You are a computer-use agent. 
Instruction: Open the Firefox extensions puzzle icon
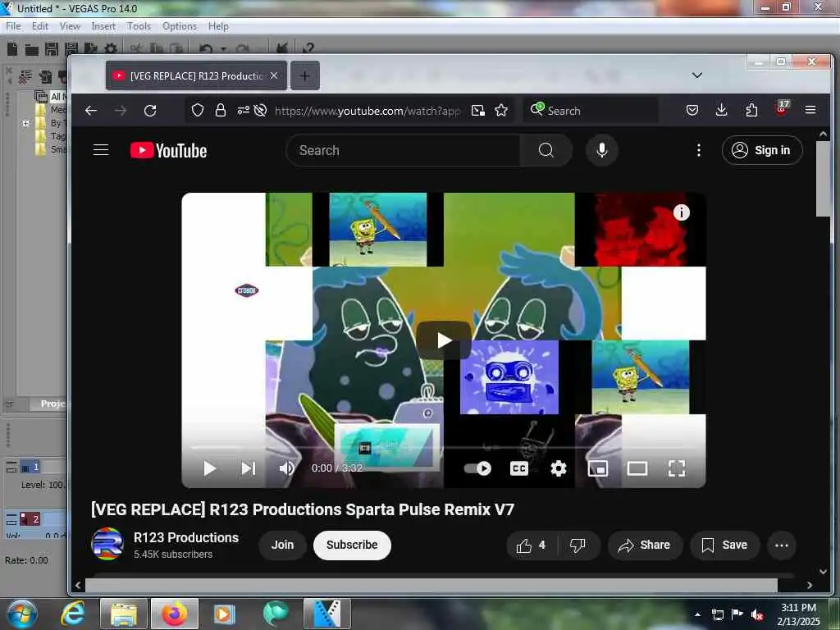click(751, 111)
